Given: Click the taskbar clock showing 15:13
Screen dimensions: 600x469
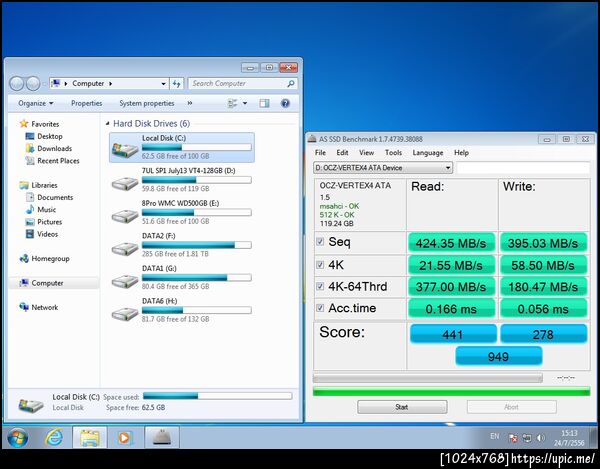Looking at the screenshot, I should 569,438.
